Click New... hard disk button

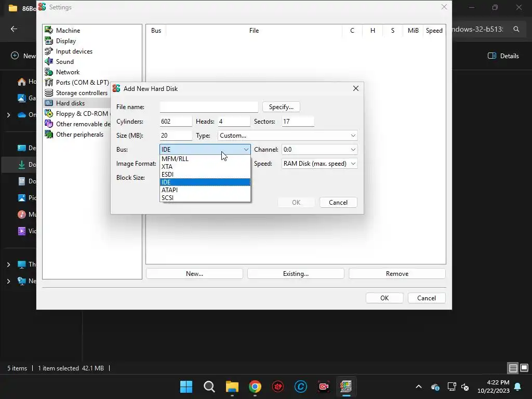coord(194,274)
